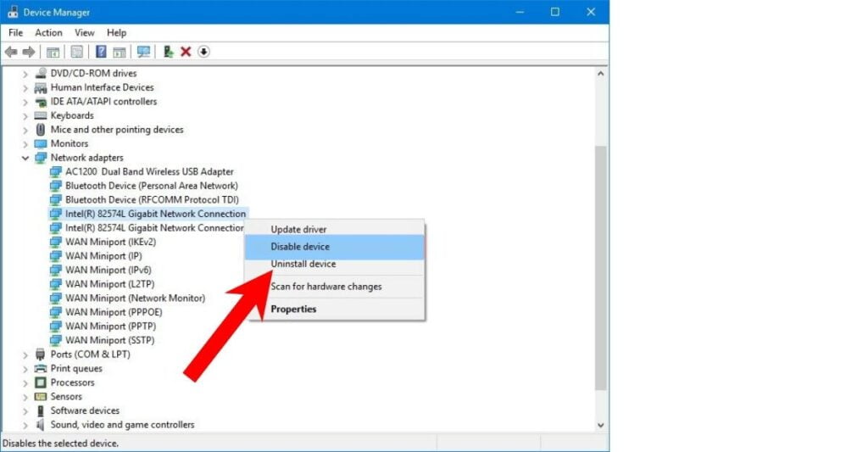Click Show/Hide Console Tree toolbar icon
The image size is (868, 452).
(53, 52)
